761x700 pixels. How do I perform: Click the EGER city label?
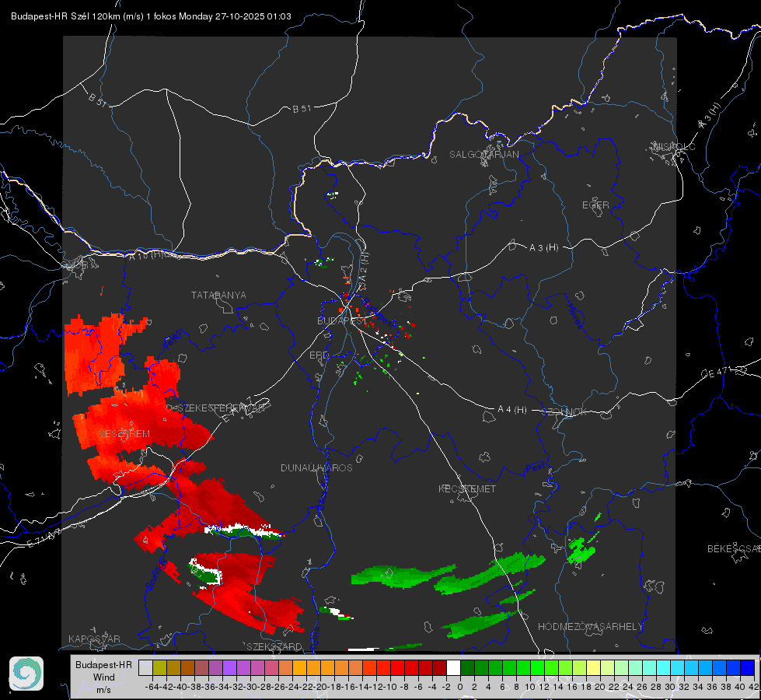595,205
